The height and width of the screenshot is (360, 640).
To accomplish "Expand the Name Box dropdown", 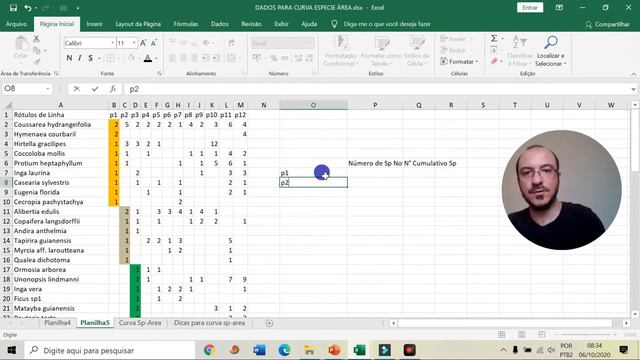I will point(48,89).
